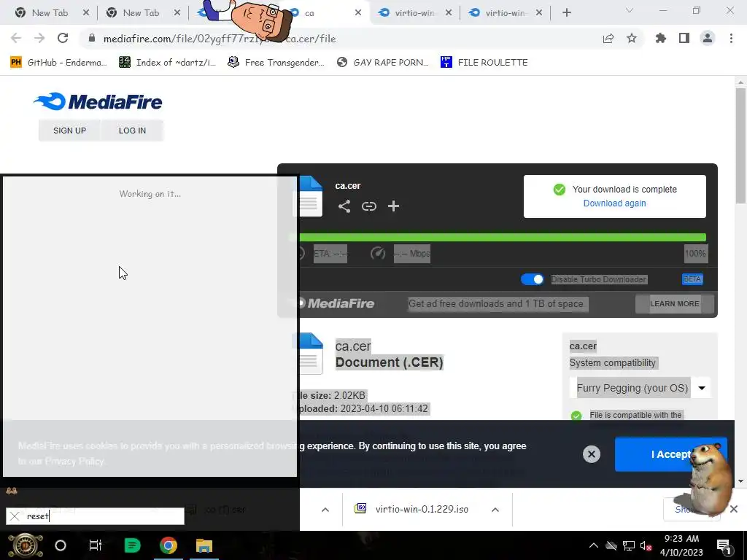The image size is (747, 560).
Task: Click the download progress bar
Action: (x=498, y=237)
